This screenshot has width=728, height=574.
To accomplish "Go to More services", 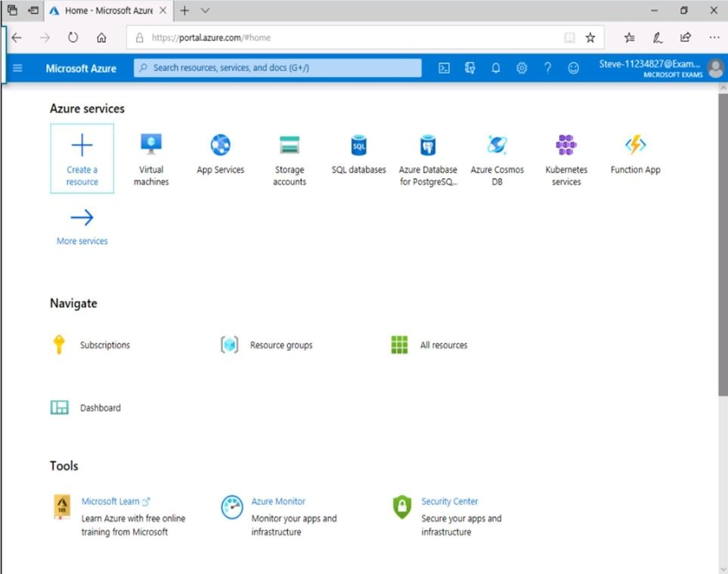I will pyautogui.click(x=82, y=227).
